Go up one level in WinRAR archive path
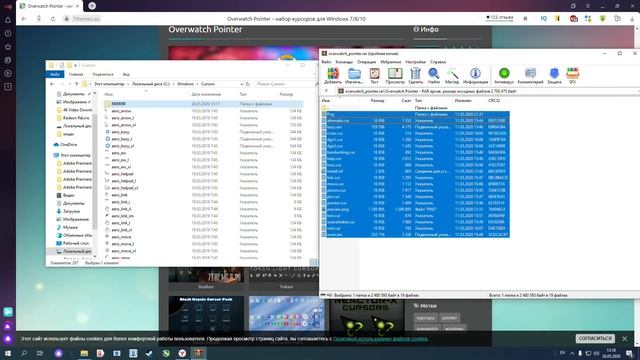Screen dimensions: 640x360 tap(326, 91)
